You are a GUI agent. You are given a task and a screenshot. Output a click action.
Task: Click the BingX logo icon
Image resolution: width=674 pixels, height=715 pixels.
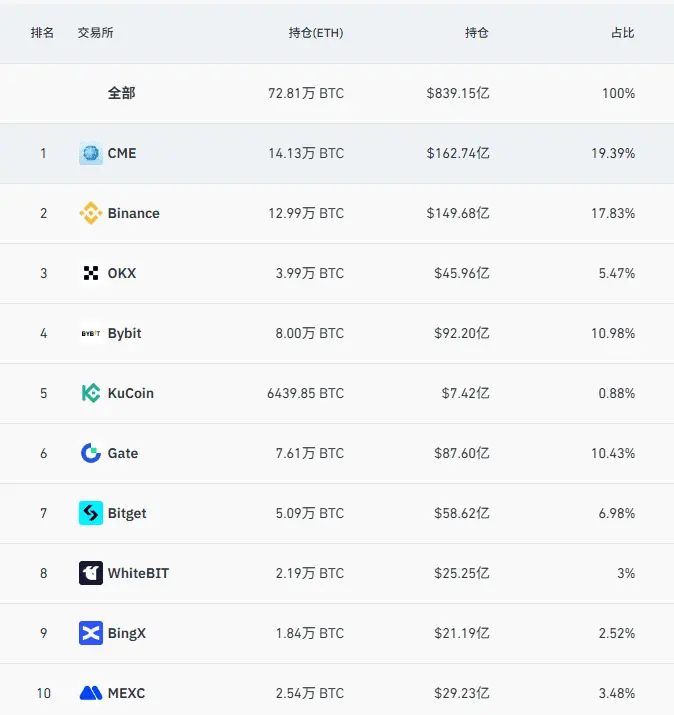[91, 633]
